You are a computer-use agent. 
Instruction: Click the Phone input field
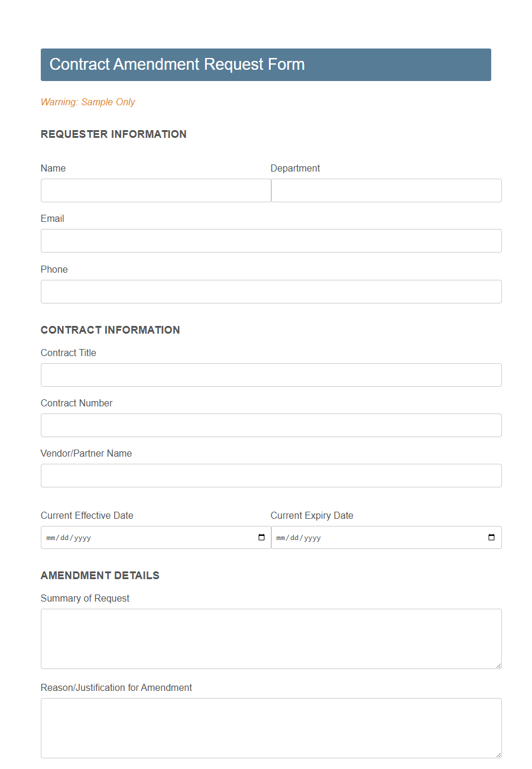[271, 292]
